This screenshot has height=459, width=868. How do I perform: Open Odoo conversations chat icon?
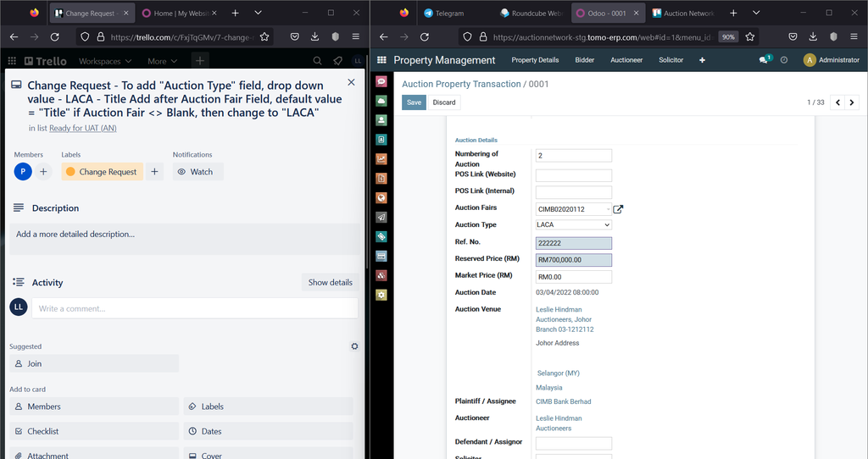[x=765, y=60]
